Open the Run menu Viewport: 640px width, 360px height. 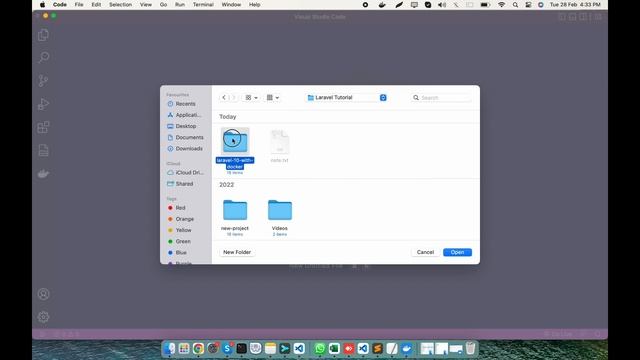[x=180, y=4]
